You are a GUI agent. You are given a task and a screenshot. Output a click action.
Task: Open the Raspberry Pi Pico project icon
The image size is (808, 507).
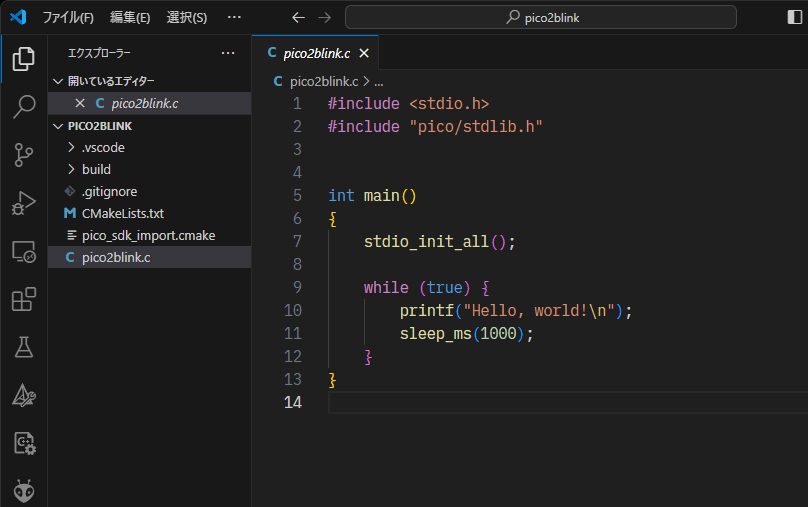click(x=24, y=443)
